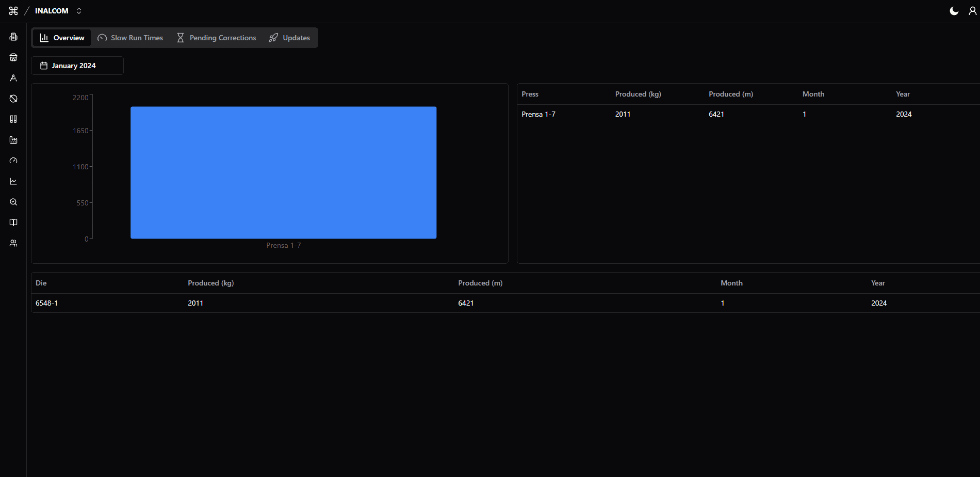Open the INALCOM organization switcher

coord(58,11)
